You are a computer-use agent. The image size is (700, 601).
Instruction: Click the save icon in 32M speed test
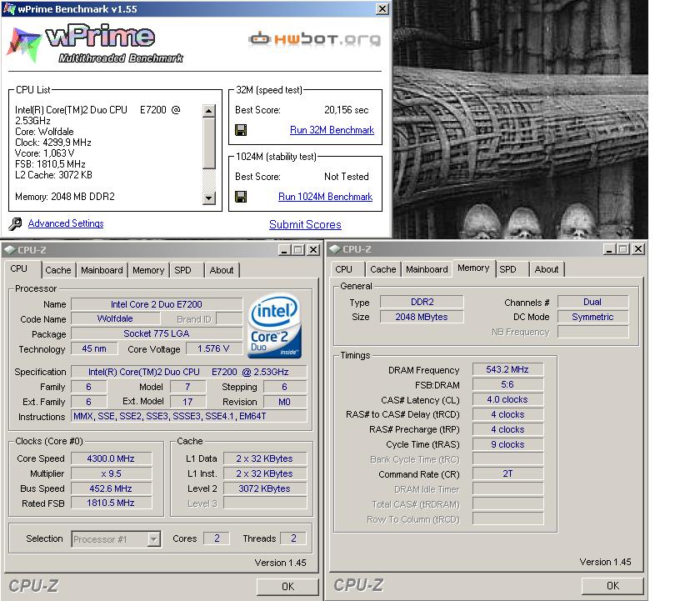[x=241, y=130]
